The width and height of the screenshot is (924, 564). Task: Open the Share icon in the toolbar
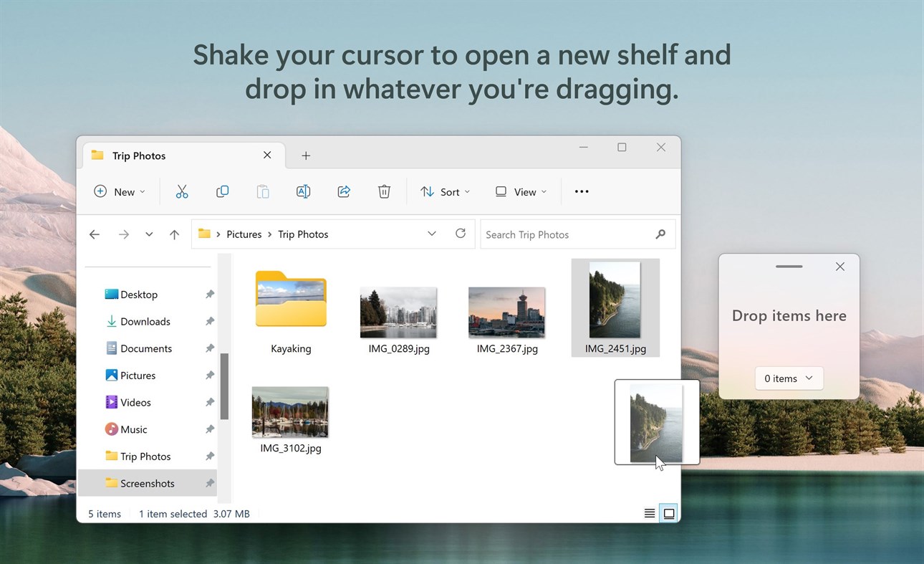pyautogui.click(x=344, y=191)
